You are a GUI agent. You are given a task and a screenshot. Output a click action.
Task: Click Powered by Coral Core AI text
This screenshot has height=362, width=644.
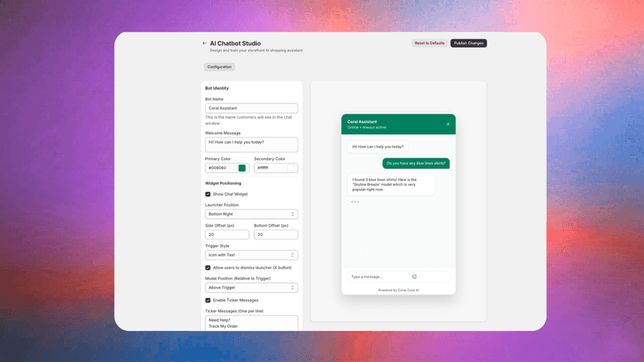(x=398, y=291)
